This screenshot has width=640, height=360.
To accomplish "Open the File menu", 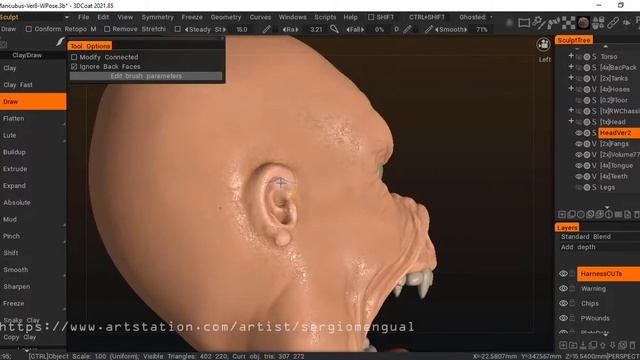I will coord(84,17).
